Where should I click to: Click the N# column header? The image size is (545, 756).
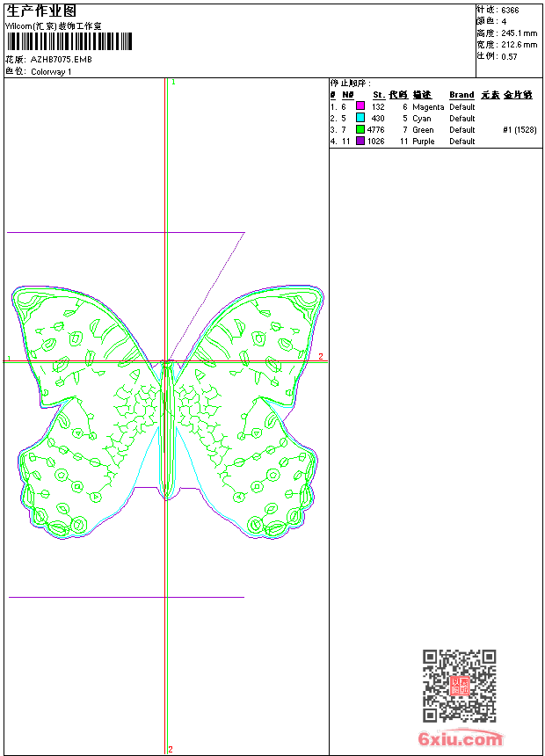(348, 95)
